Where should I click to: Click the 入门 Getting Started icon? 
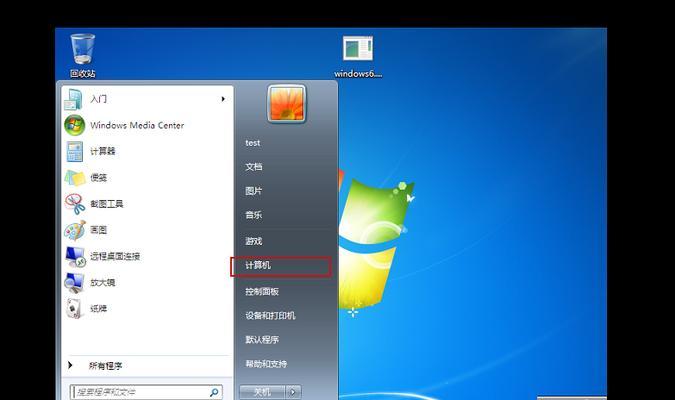click(74, 99)
